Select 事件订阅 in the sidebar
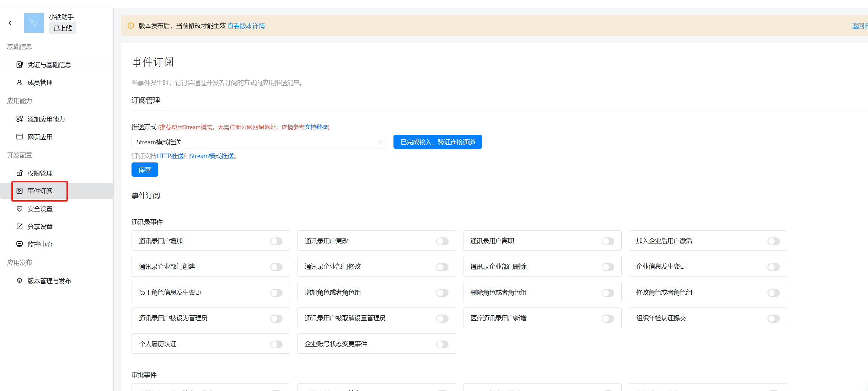Screen dimensions: 868x391 pos(40,191)
